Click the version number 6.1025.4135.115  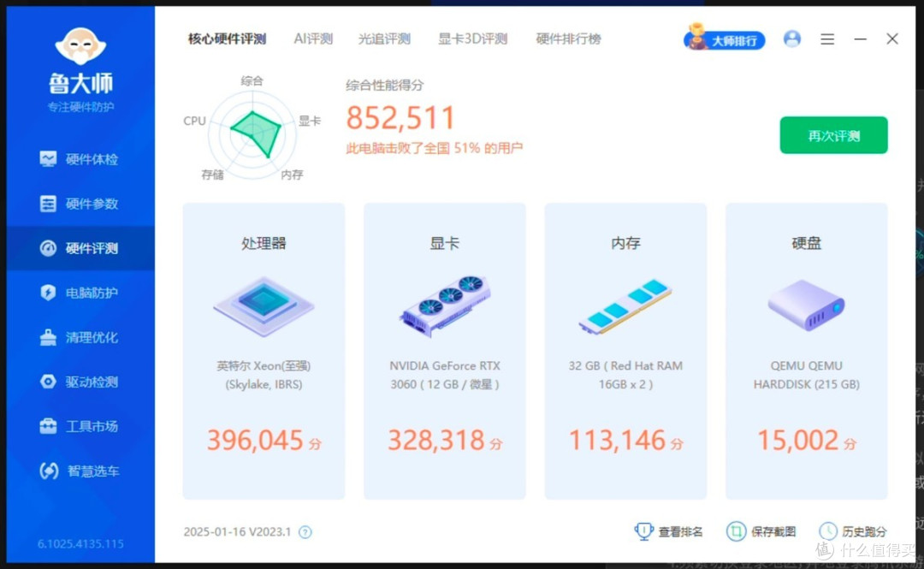(x=80, y=543)
